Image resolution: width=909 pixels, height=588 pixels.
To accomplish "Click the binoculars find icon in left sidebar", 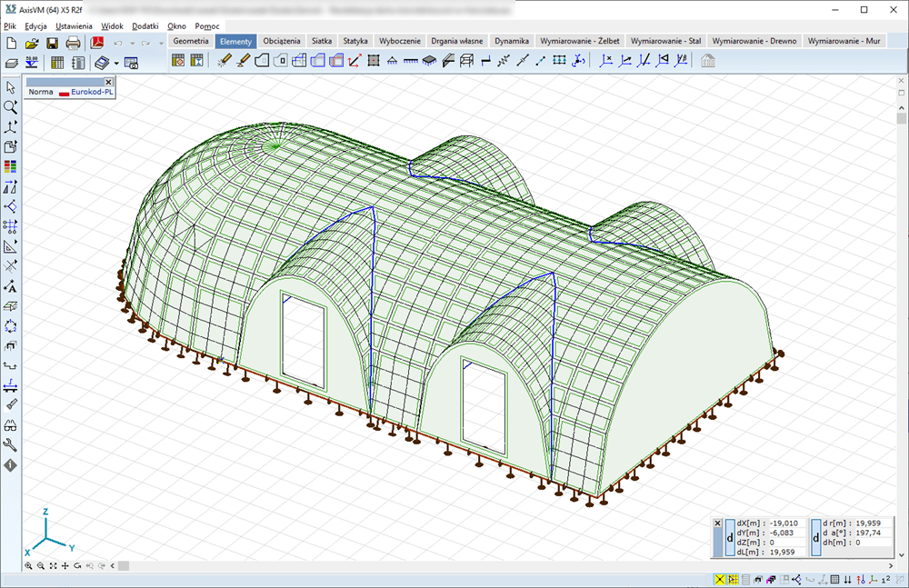I will pyautogui.click(x=11, y=425).
